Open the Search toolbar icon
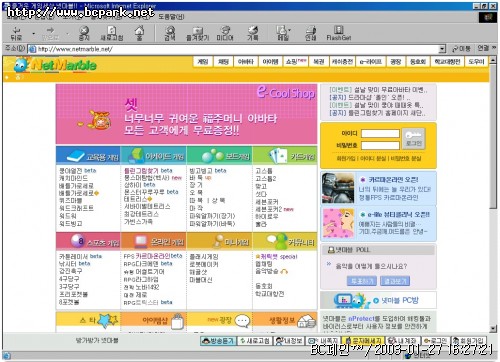The height and width of the screenshot is (362, 500). [x=170, y=33]
